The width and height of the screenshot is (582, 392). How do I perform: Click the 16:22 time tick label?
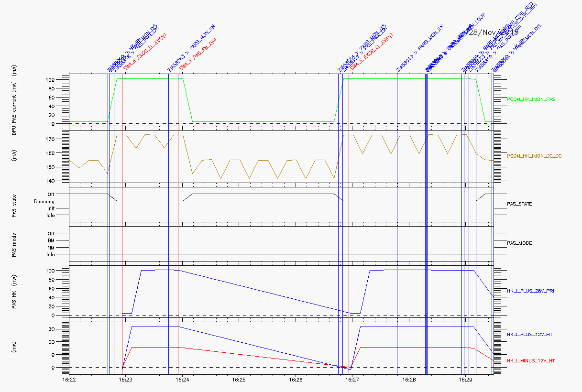(69, 380)
